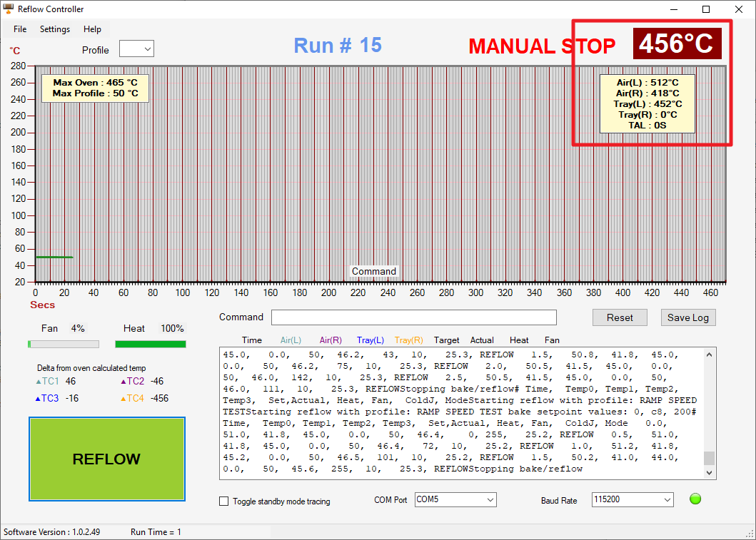756x540 pixels.
Task: Click the Reflow Controller app icon in title bar
Action: [x=8, y=9]
